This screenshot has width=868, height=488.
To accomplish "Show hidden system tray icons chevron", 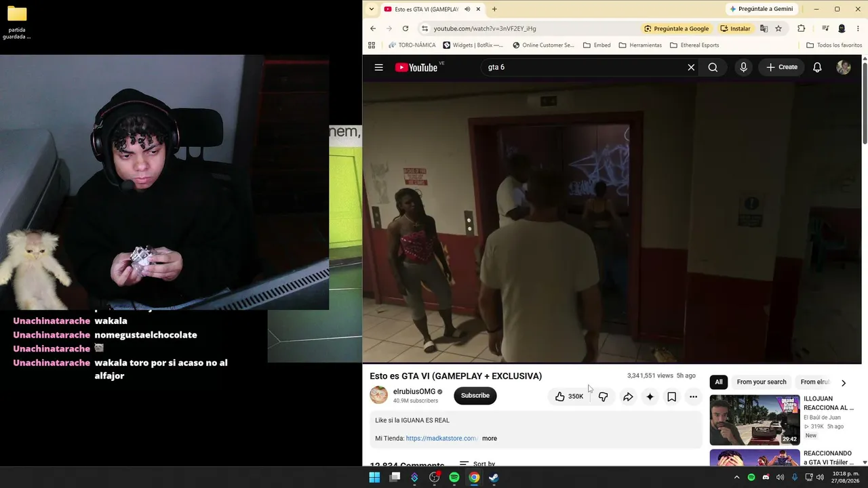I will (x=736, y=477).
